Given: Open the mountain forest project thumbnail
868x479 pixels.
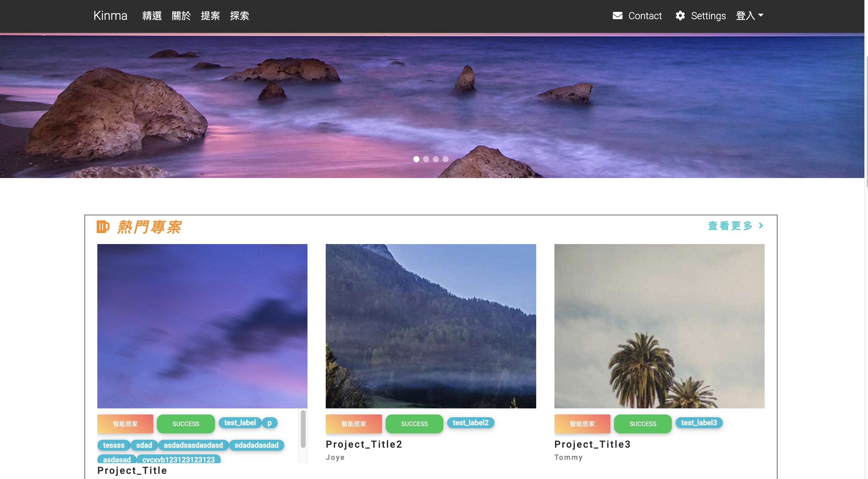Looking at the screenshot, I should point(431,326).
